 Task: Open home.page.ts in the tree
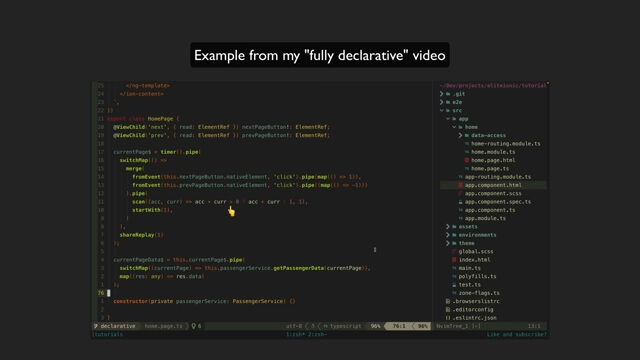[490, 169]
